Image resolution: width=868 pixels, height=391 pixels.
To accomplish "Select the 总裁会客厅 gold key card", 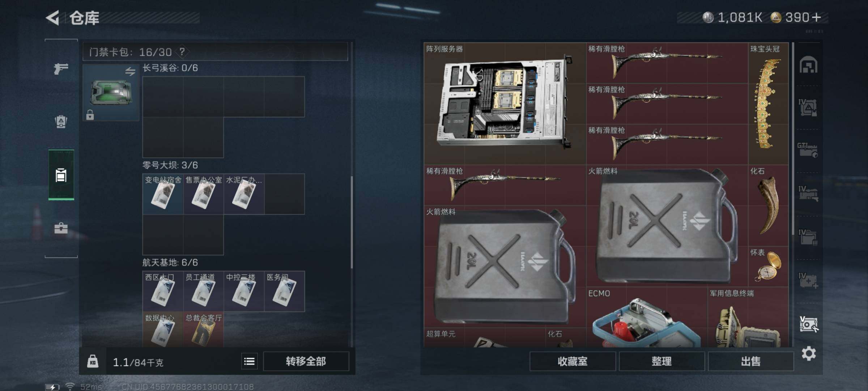I will (x=203, y=329).
